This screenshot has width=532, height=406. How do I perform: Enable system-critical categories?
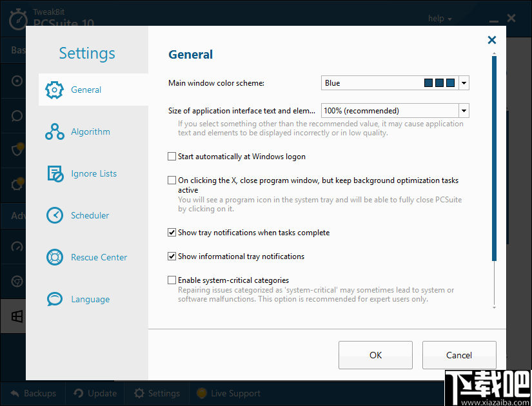pyautogui.click(x=172, y=280)
